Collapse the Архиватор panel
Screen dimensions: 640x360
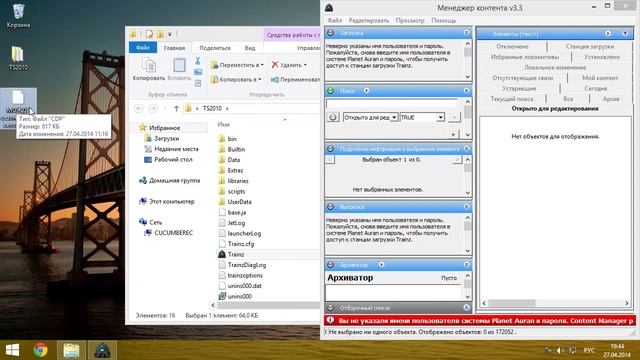click(x=467, y=264)
